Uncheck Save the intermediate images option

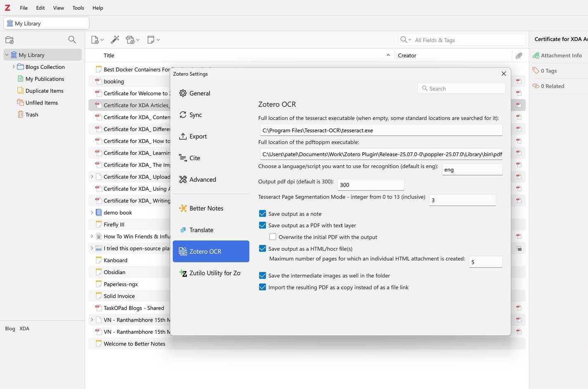coord(262,275)
